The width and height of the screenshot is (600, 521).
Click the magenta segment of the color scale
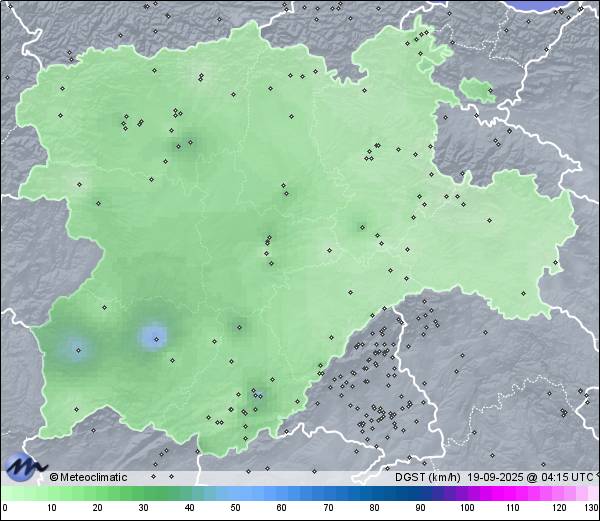click(505, 494)
